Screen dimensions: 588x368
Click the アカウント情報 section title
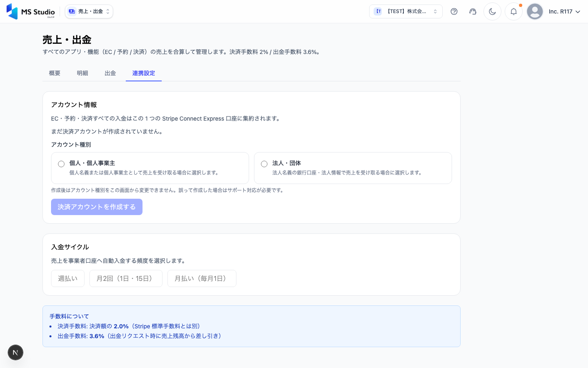pos(74,105)
